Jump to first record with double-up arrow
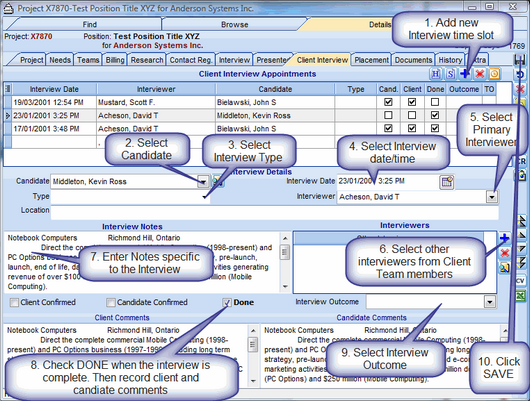The height and width of the screenshot is (401, 530). tap(521, 221)
